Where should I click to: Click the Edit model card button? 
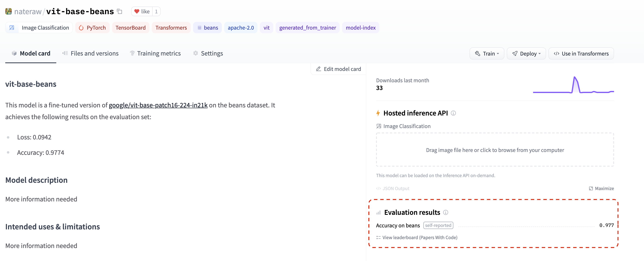tap(338, 69)
